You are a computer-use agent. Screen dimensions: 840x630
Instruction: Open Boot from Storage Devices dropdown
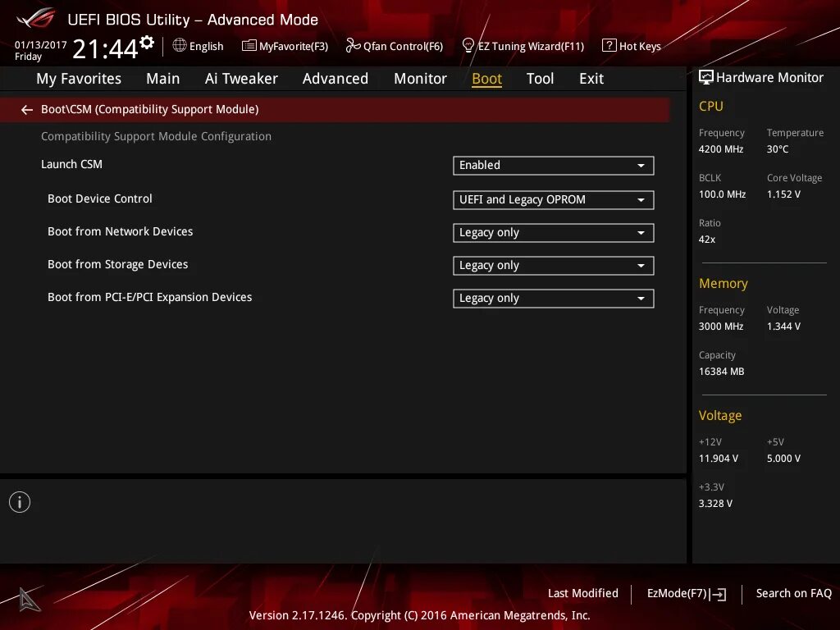click(x=554, y=266)
